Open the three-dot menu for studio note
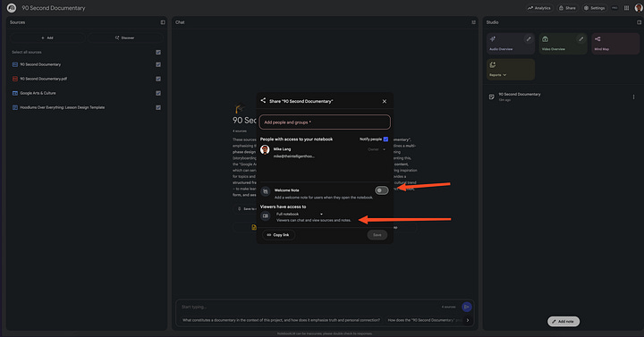Viewport: 644px width, 337px height. point(633,97)
